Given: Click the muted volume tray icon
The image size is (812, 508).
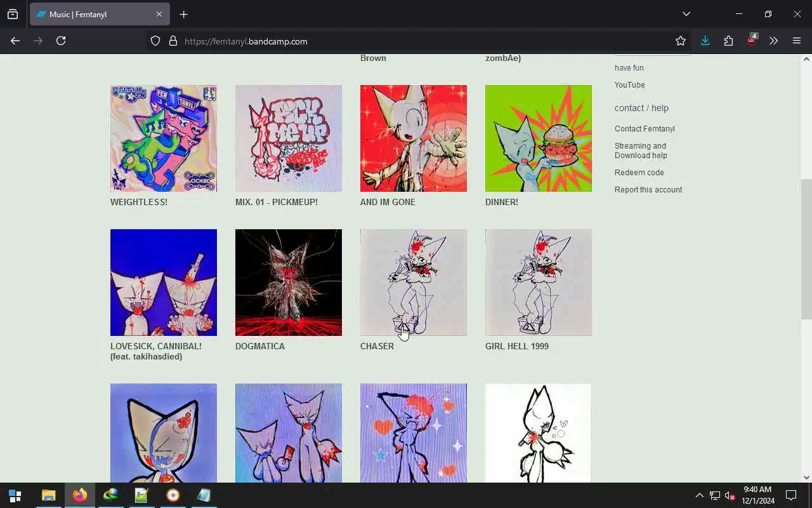Looking at the screenshot, I should [730, 495].
